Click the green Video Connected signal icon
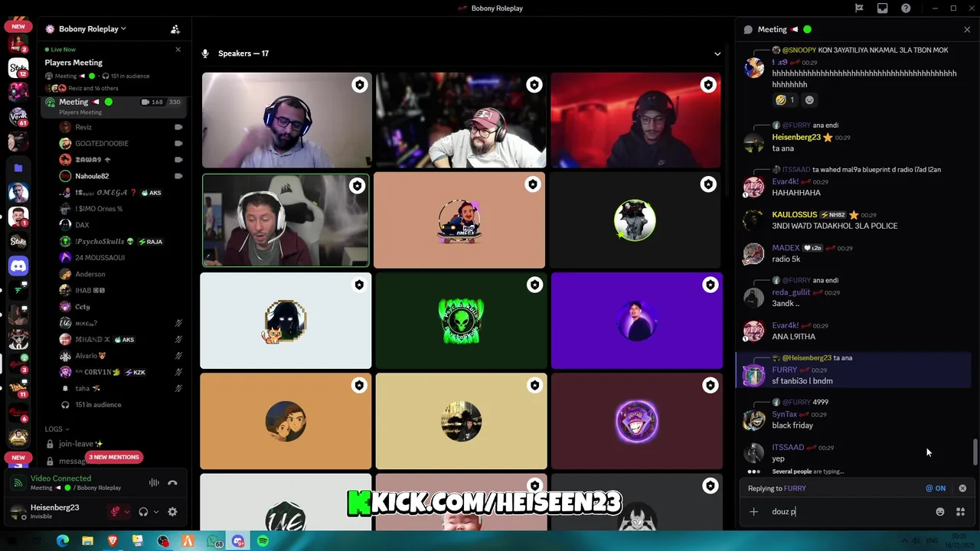The width and height of the screenshot is (980, 551). 18,483
